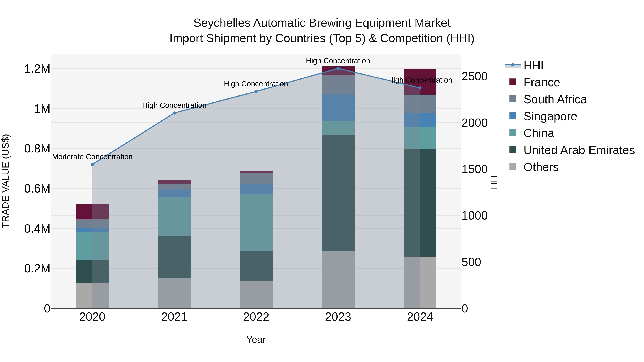This screenshot has height=362, width=644.
Task: Click the 'High Concentration' label above 2023
Action: pyautogui.click(x=338, y=61)
